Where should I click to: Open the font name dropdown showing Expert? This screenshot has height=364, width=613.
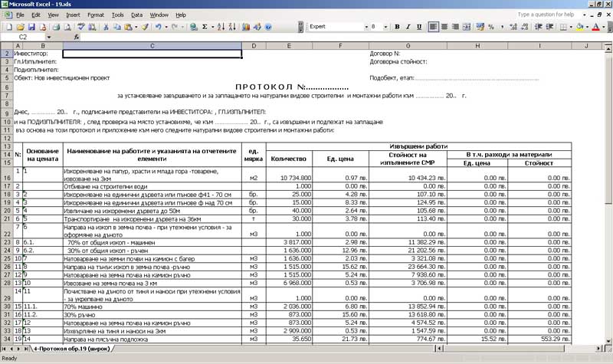[366, 27]
